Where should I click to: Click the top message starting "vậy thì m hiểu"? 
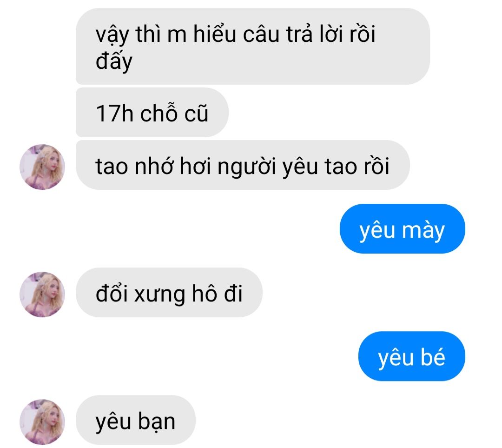pos(252,47)
